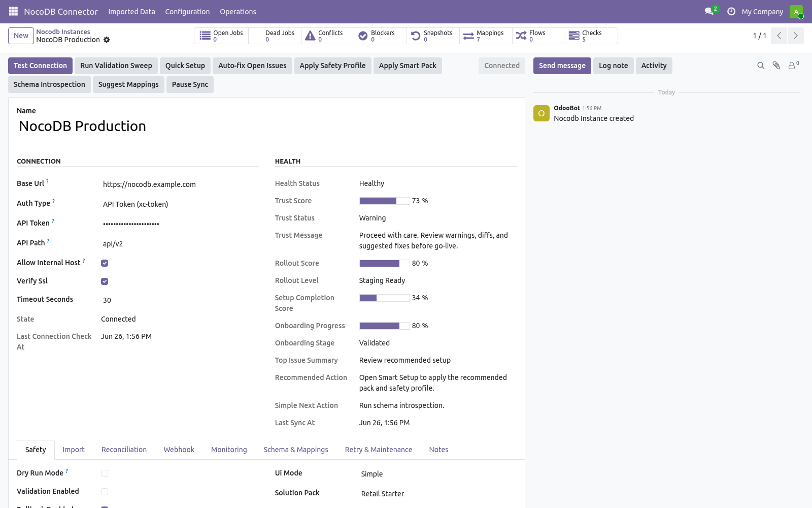Open the Operations menu
The width and height of the screenshot is (812, 508).
(x=238, y=11)
